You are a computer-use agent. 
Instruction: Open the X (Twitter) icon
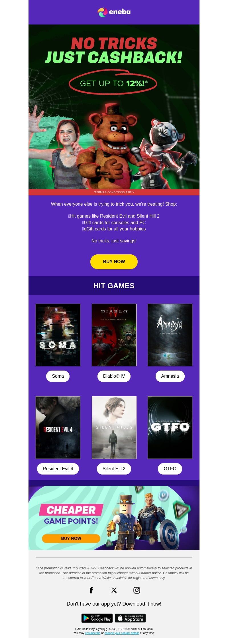click(x=114, y=590)
